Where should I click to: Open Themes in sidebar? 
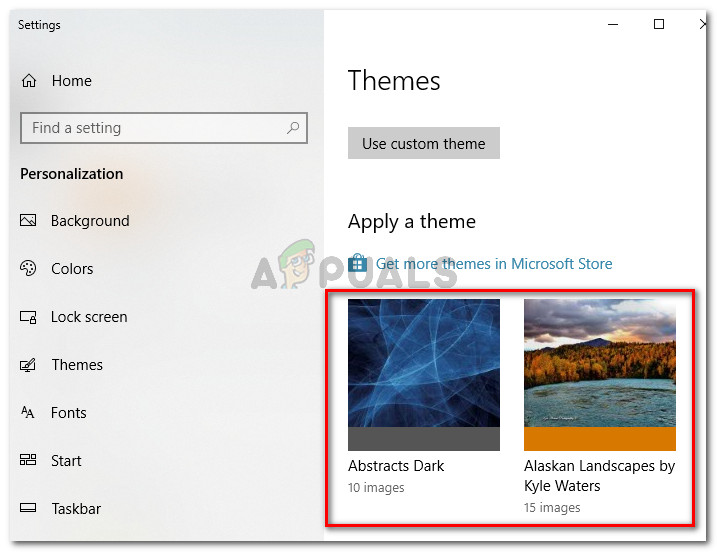(x=77, y=364)
